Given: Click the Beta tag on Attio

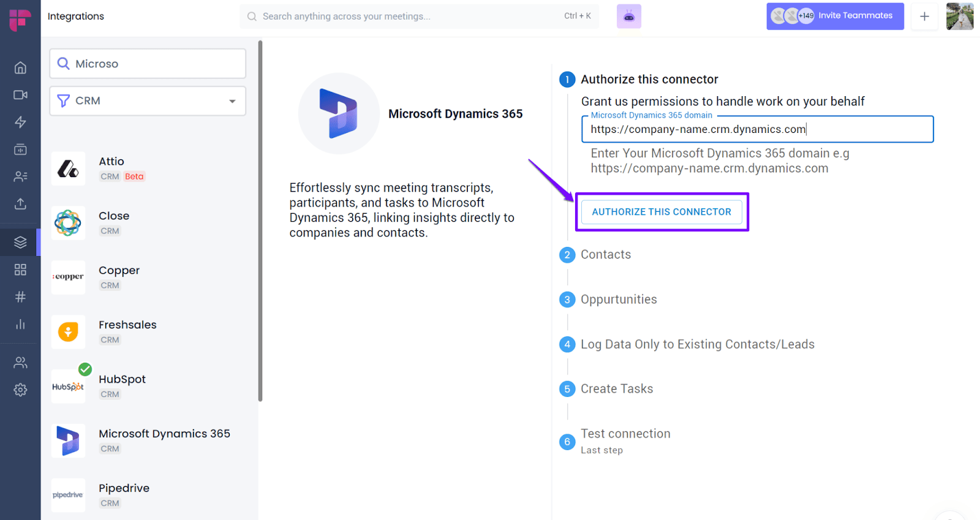Looking at the screenshot, I should click(x=134, y=176).
